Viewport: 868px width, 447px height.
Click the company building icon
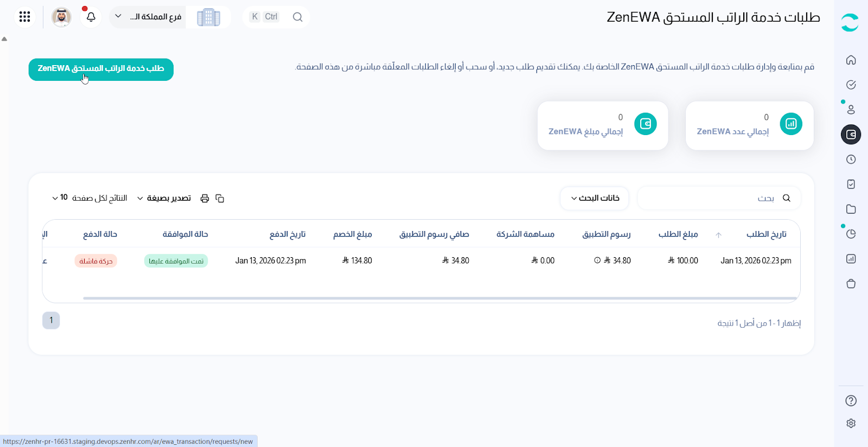tap(208, 17)
